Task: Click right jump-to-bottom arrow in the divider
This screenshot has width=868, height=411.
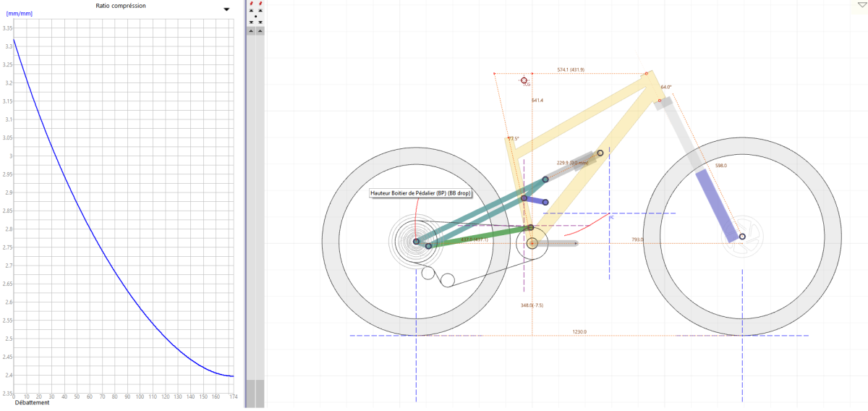Action: [x=260, y=22]
